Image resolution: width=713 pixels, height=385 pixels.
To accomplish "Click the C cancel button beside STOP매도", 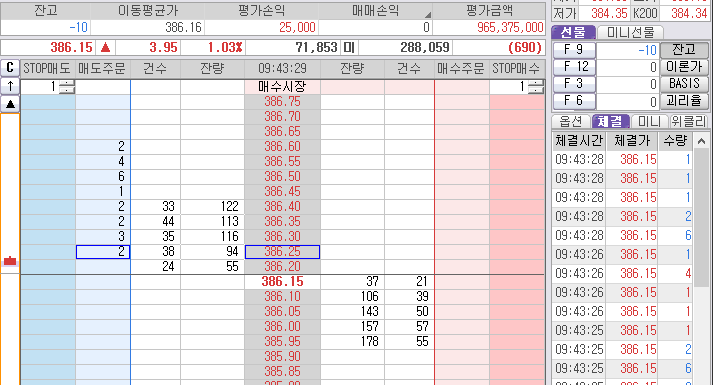I will click(x=10, y=68).
